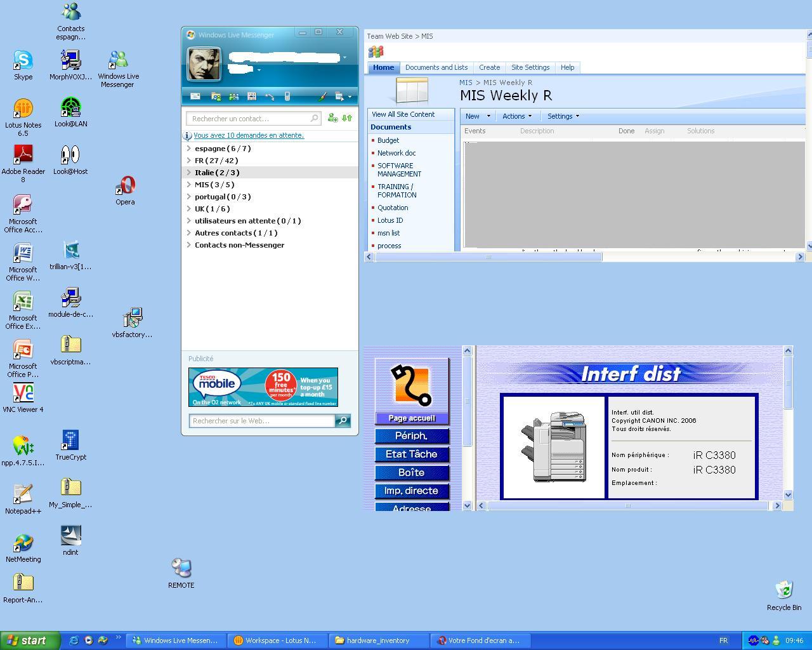
Task: Select the Site Settings tab
Action: tap(530, 67)
